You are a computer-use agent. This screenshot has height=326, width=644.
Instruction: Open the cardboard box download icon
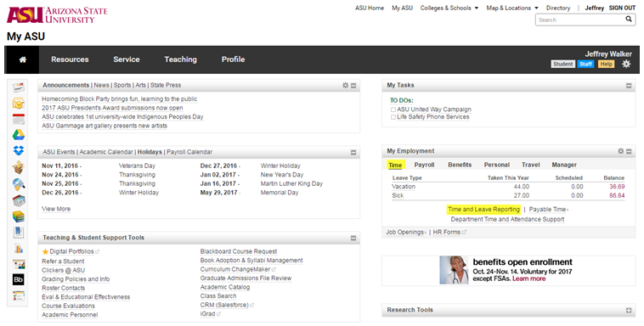point(18,167)
